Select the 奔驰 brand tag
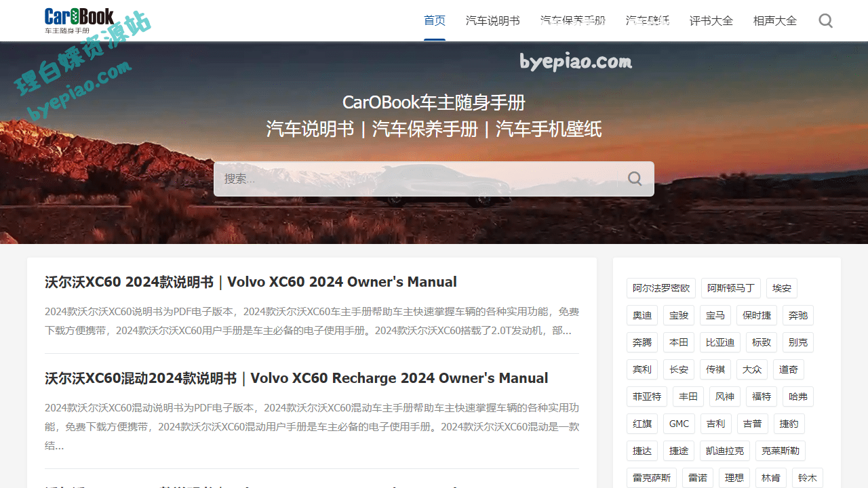868x488 pixels. coord(798,315)
